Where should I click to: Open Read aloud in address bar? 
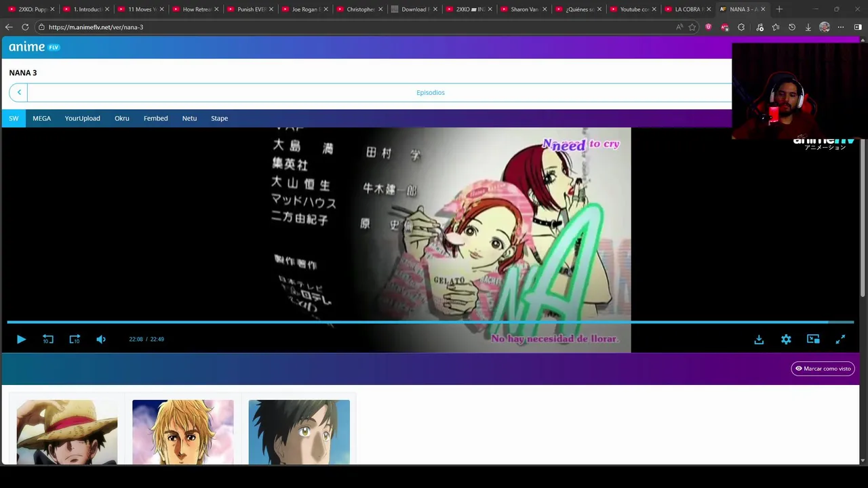(x=679, y=27)
